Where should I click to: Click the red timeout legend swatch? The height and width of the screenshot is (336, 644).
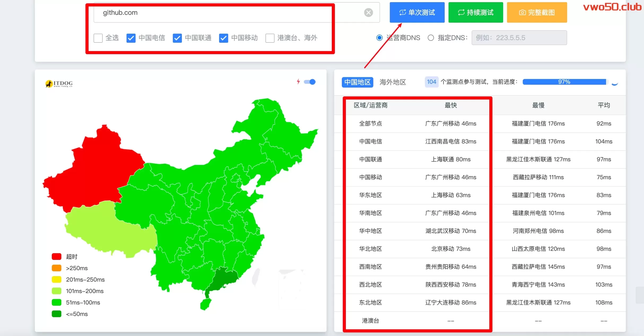pyautogui.click(x=56, y=256)
